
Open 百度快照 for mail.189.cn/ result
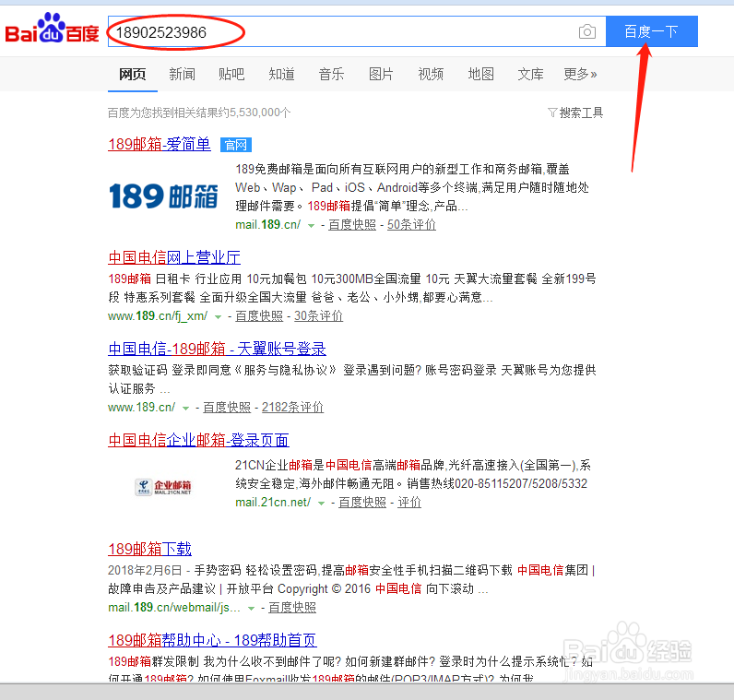point(352,225)
